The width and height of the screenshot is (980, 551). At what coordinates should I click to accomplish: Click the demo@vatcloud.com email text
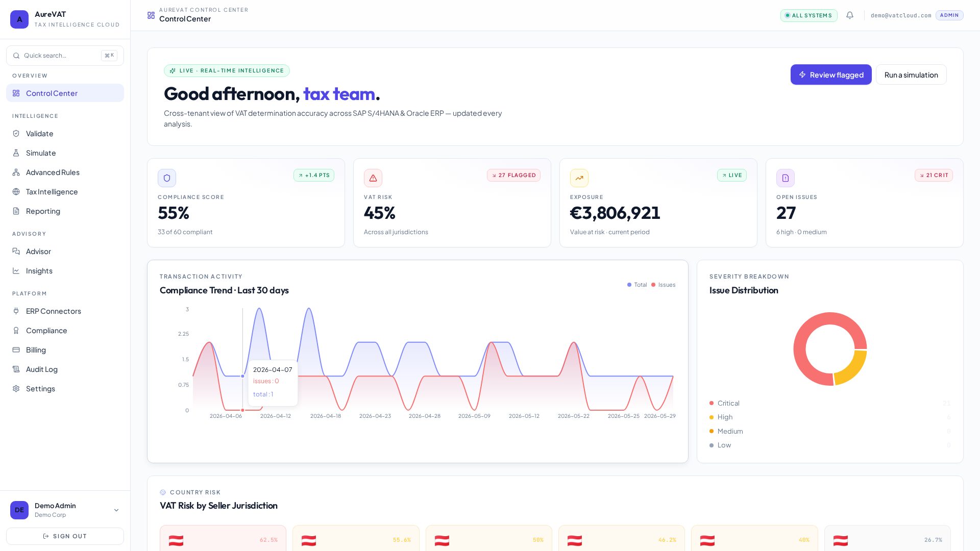coord(901,15)
